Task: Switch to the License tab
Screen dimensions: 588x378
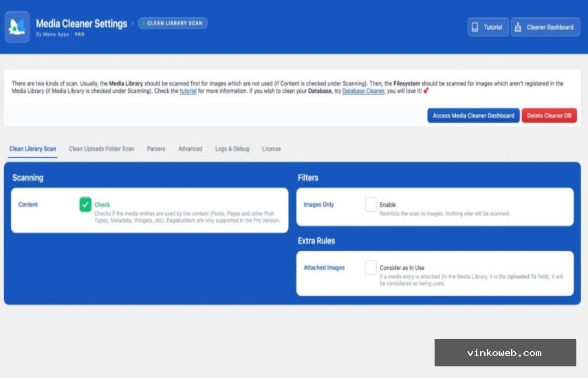Action: (x=271, y=148)
